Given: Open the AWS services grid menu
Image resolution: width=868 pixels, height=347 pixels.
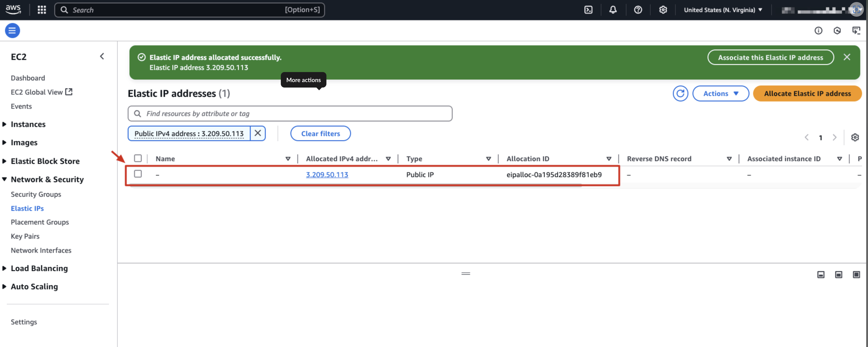Looking at the screenshot, I should pyautogui.click(x=42, y=10).
